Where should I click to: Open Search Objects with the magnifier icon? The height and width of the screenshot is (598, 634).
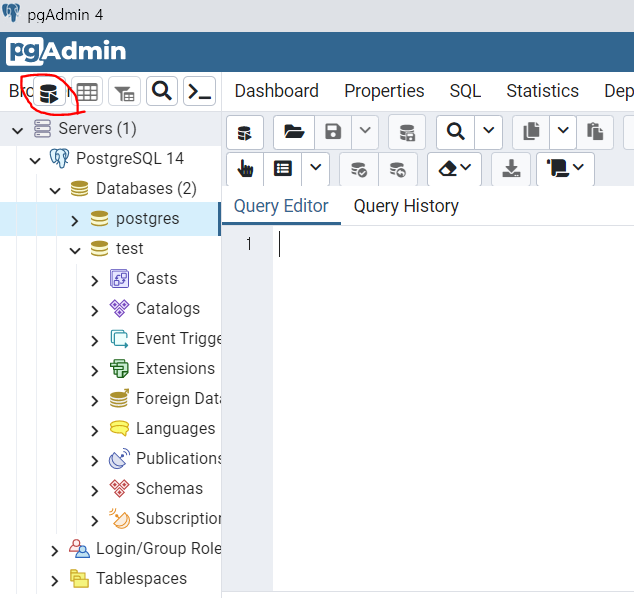(x=162, y=92)
